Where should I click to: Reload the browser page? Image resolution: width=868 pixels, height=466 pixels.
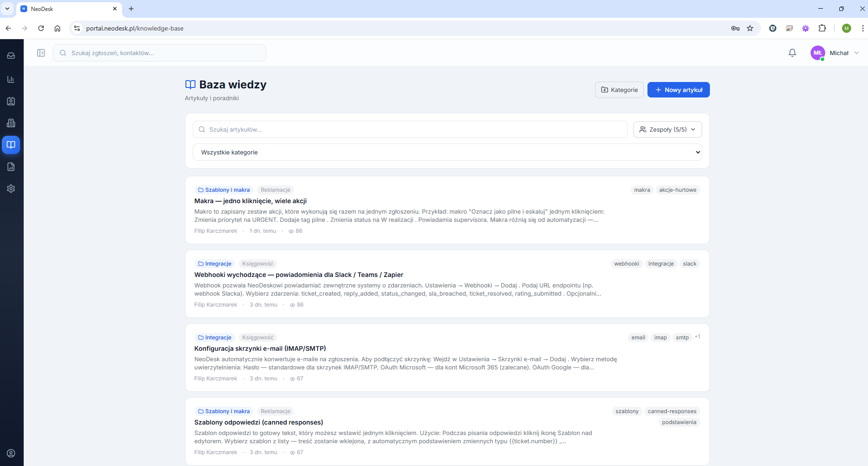tap(41, 28)
